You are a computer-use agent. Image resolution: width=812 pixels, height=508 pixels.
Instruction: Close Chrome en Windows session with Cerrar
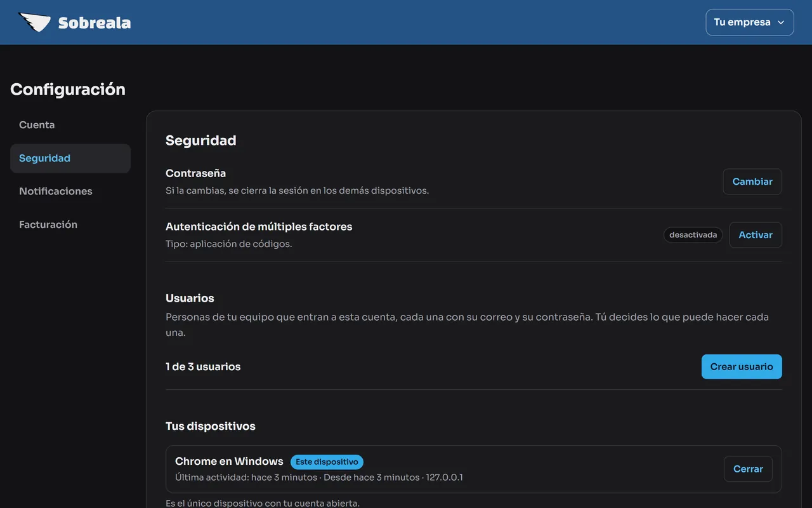748,469
